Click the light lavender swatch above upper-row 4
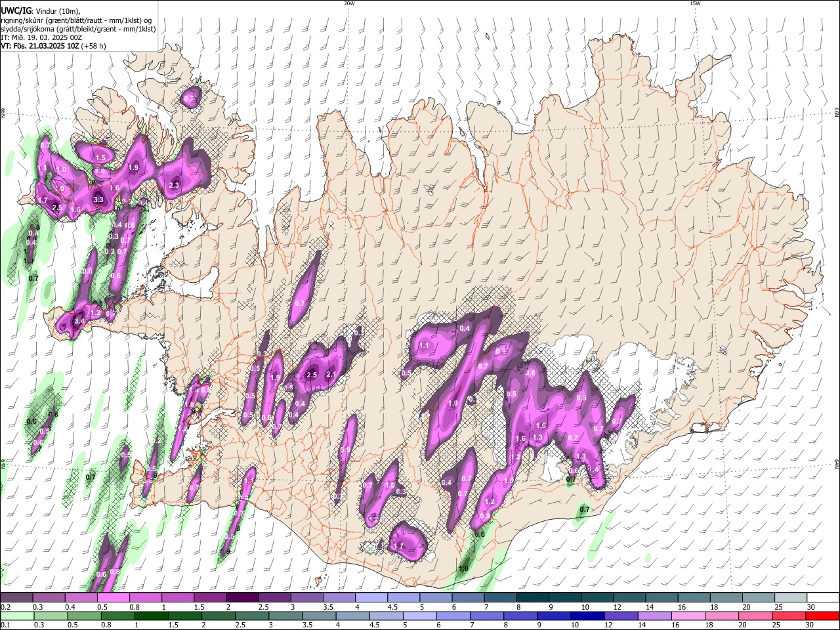 click(371, 597)
